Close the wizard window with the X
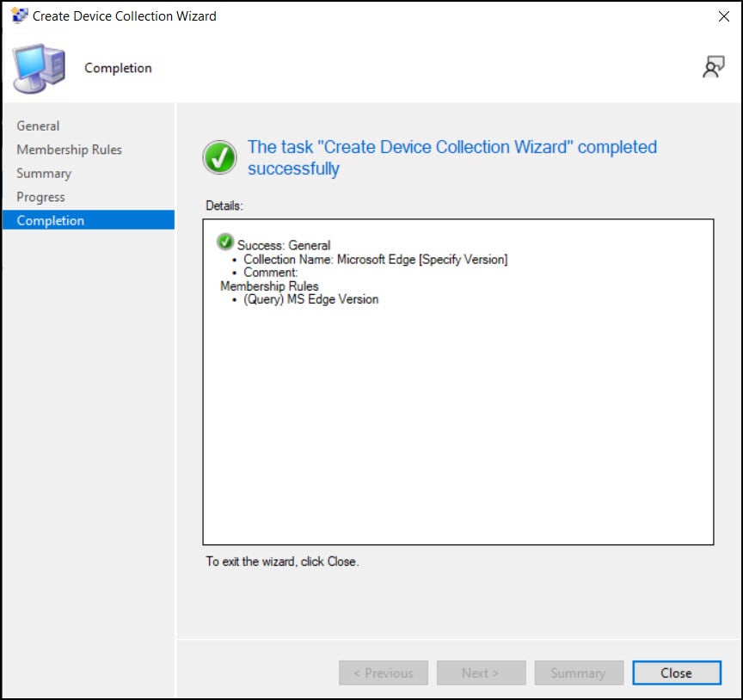 [x=723, y=16]
